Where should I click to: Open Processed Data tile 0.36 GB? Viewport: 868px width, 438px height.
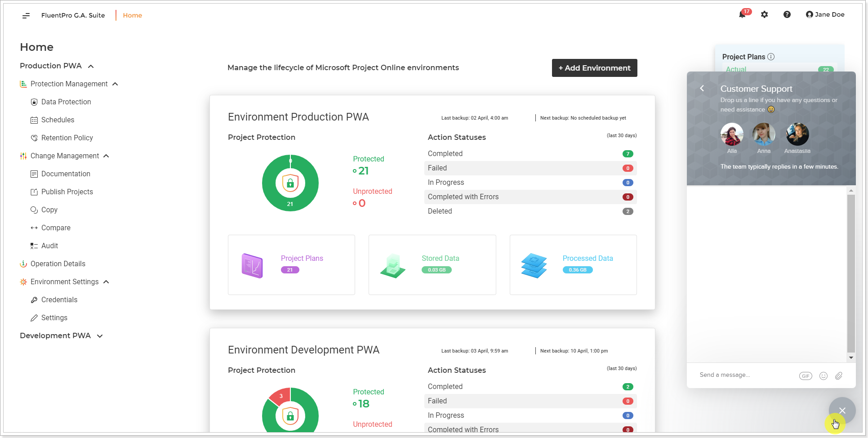(x=573, y=265)
